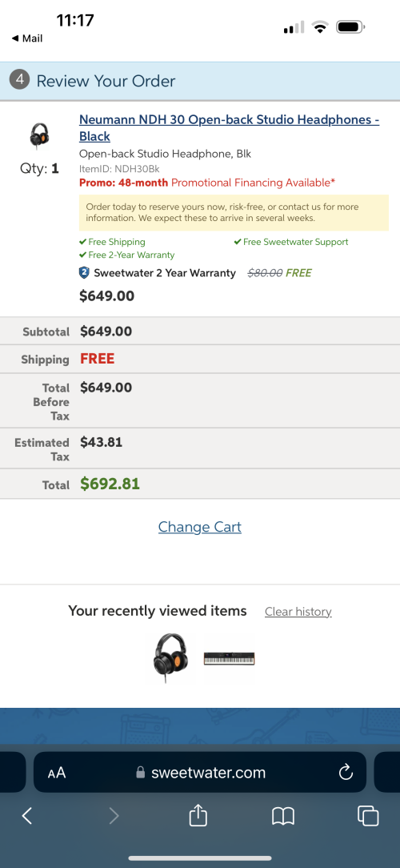The height and width of the screenshot is (868, 400).
Task: Tap the Safari back arrow
Action: click(x=26, y=815)
